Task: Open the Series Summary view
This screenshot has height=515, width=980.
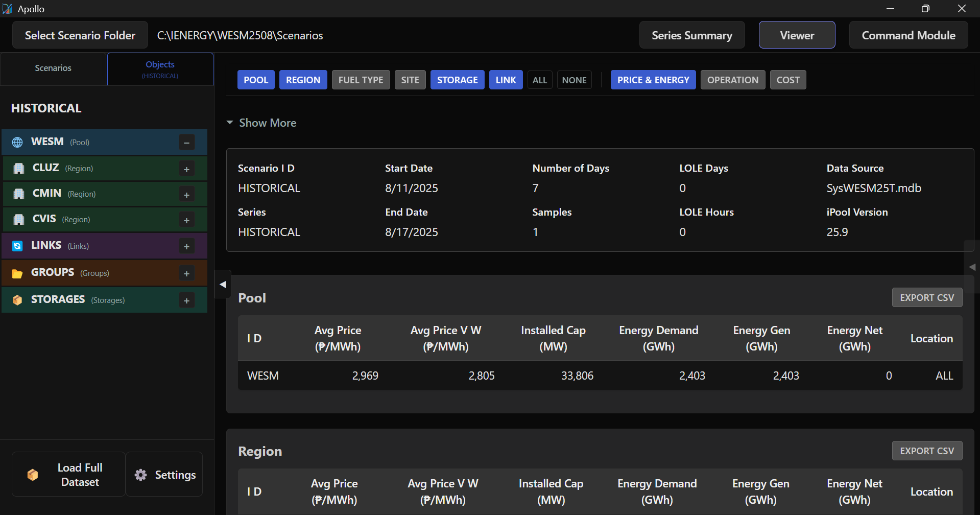Action: click(691, 35)
